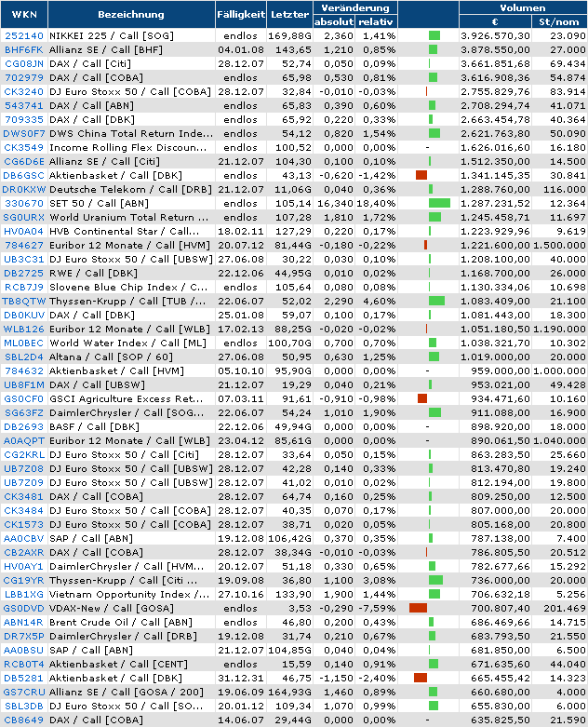Image resolution: width=588 pixels, height=727 pixels.
Task: Click the € volume sub-header
Action: point(495,21)
